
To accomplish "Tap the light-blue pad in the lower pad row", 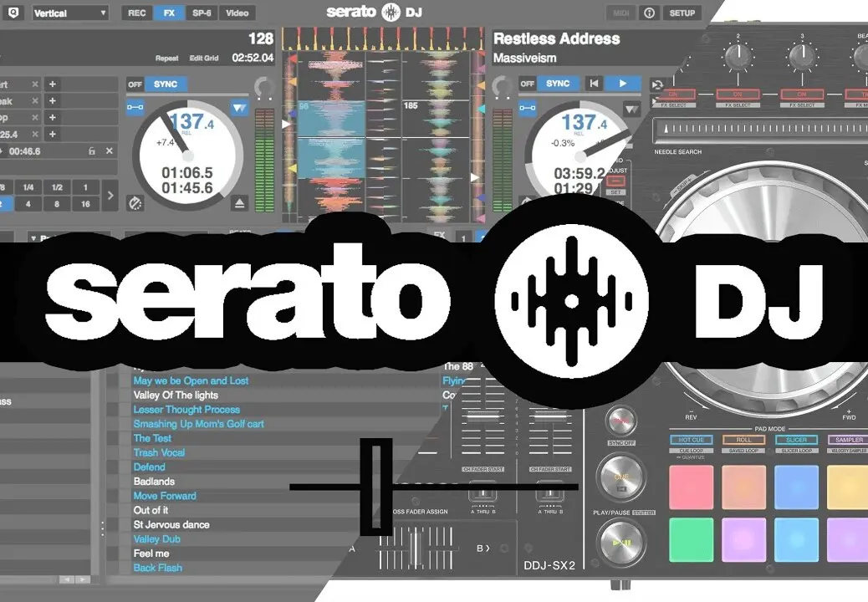I will 796,539.
